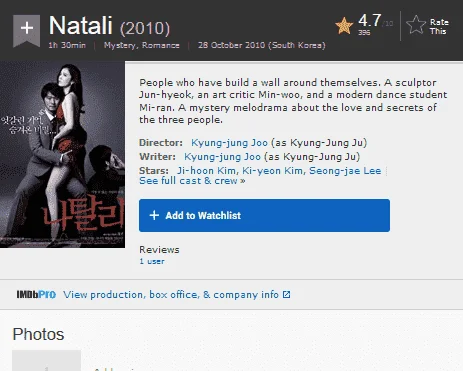Open the Natali movie poster

click(62, 155)
